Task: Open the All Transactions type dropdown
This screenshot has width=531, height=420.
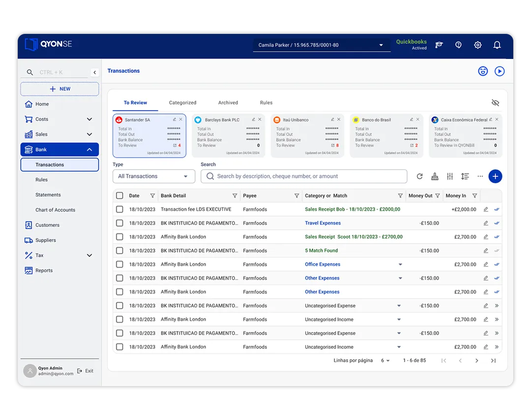Action: coord(153,176)
